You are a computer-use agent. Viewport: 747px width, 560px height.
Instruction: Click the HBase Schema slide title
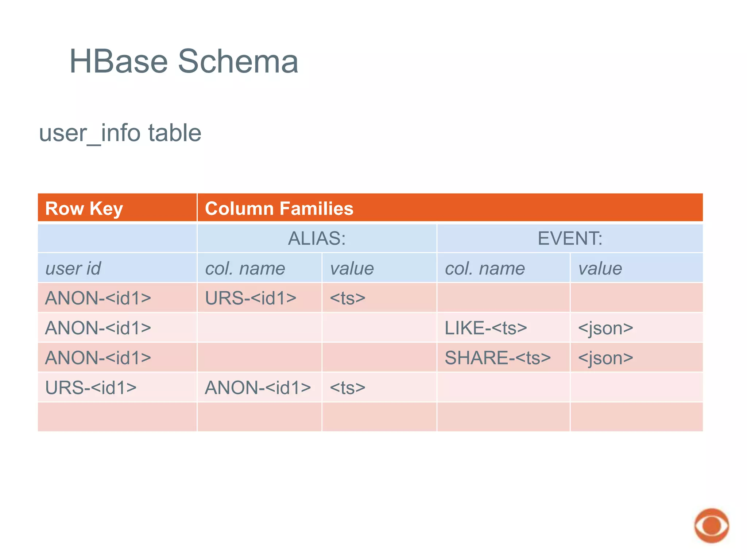184,61
